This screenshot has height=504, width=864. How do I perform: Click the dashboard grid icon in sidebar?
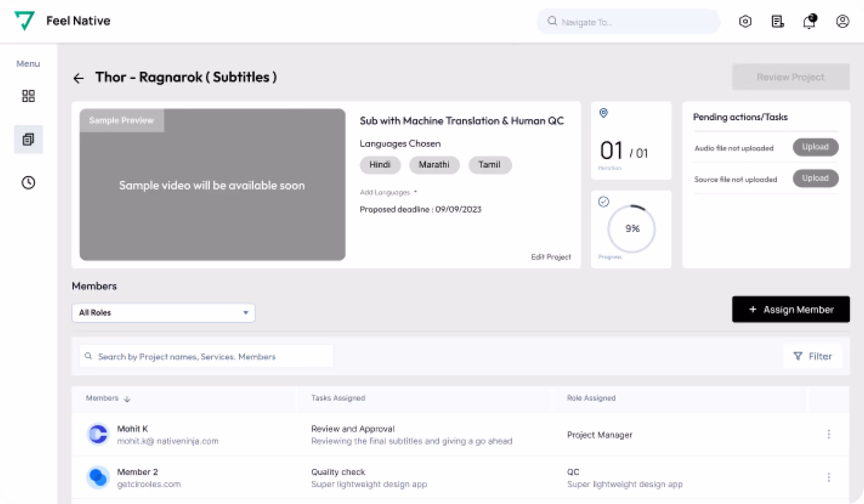28,96
